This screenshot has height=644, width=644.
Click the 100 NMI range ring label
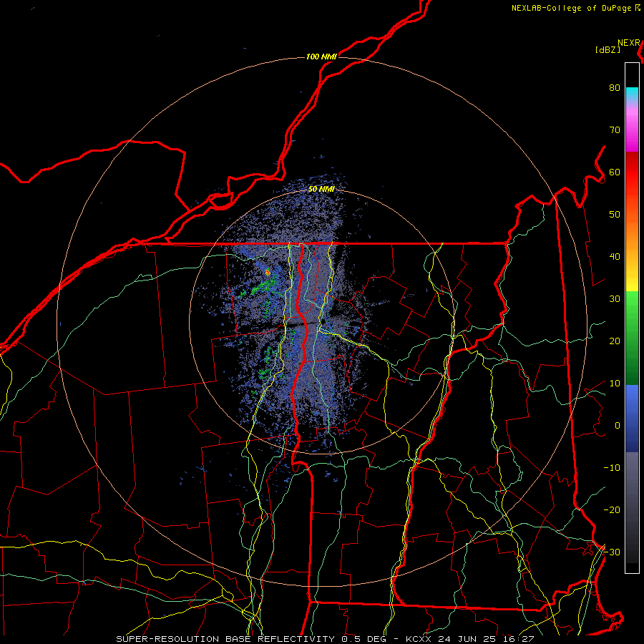coord(321,57)
